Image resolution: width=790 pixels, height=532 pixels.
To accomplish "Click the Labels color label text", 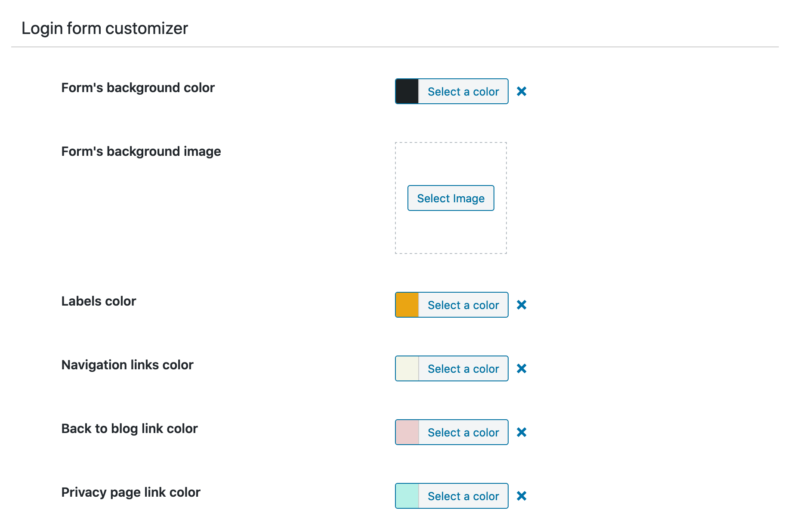I will tap(99, 301).
